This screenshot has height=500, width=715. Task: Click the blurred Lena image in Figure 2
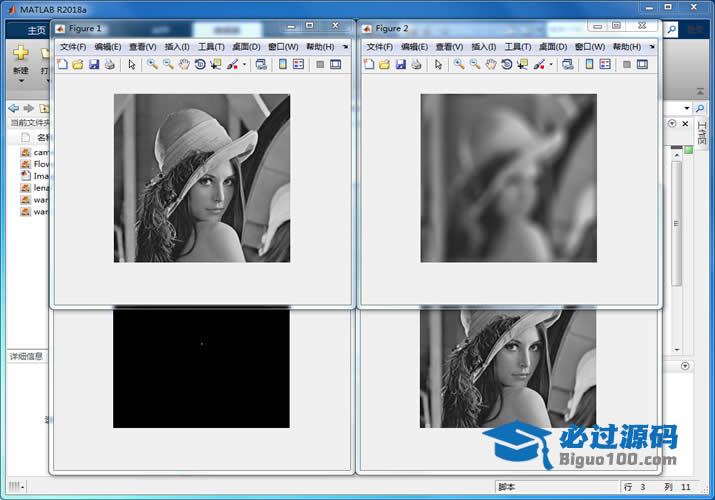(x=508, y=178)
